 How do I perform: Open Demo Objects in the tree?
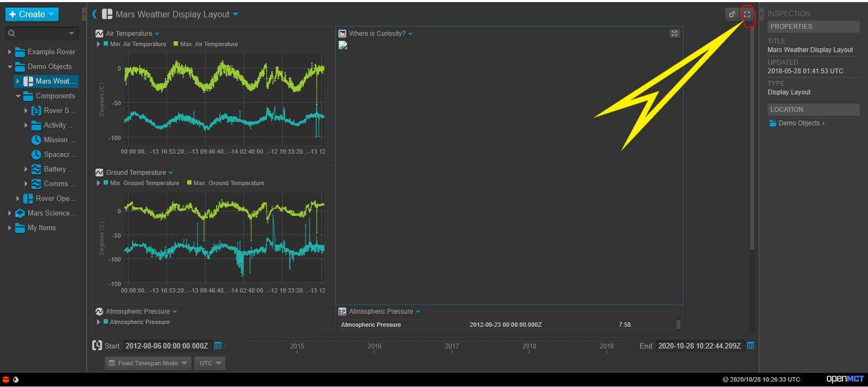pyautogui.click(x=49, y=67)
